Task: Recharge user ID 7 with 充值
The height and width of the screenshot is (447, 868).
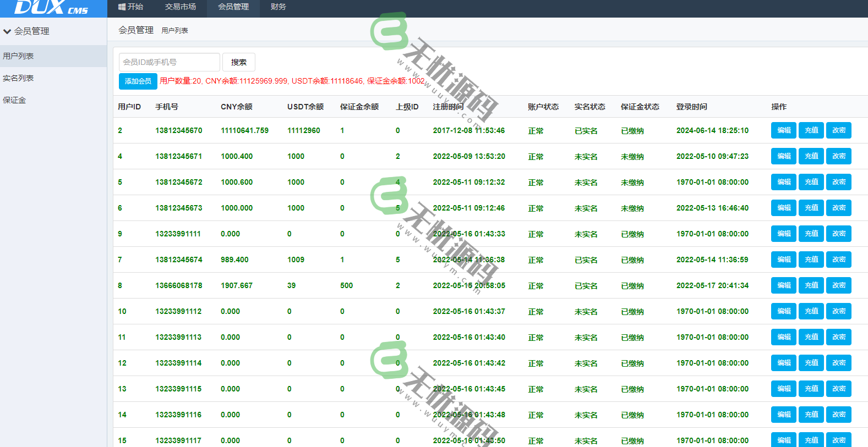Action: (x=811, y=260)
